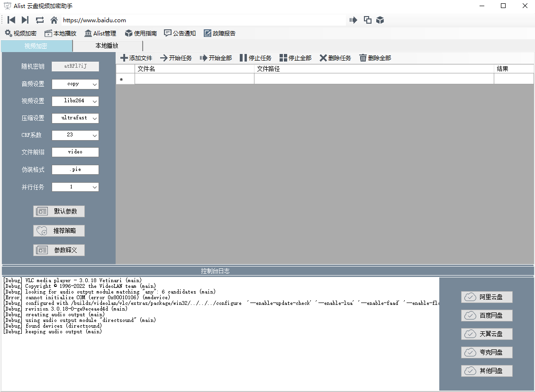Click the 默认参数 button
Viewport: 535px width, 392px height.
pos(59,211)
